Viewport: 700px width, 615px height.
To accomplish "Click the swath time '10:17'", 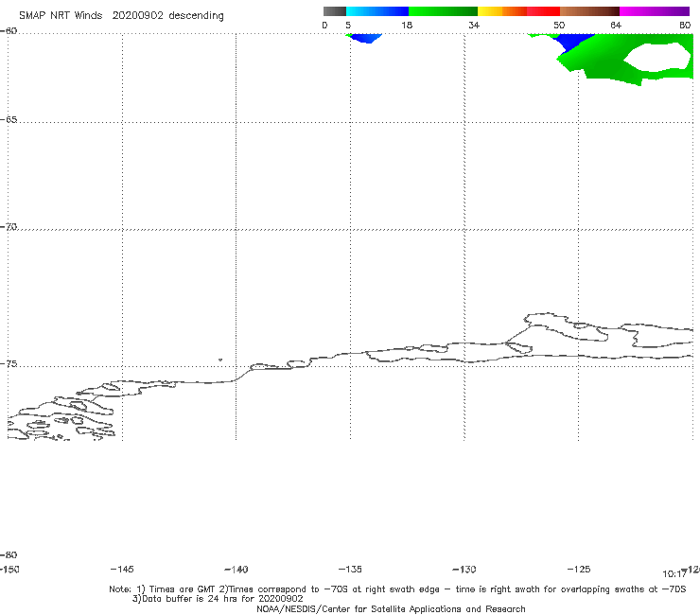I will pyautogui.click(x=674, y=574).
